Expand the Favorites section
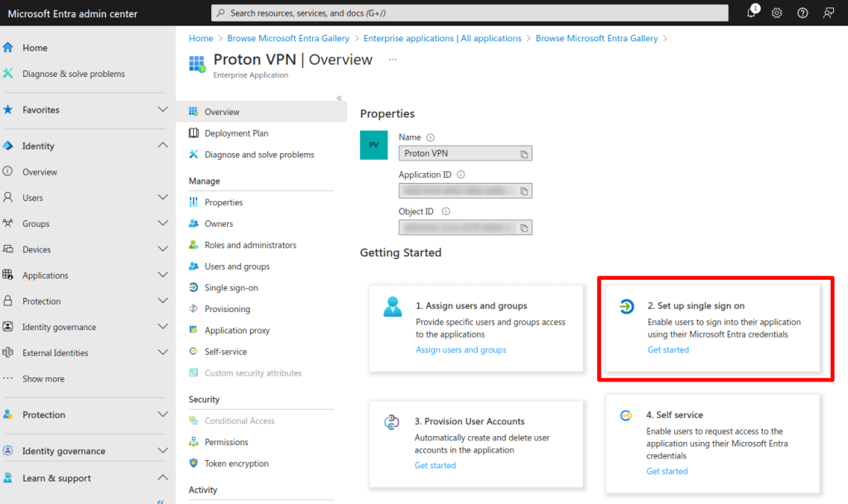This screenshot has height=504, width=848. pyautogui.click(x=162, y=110)
